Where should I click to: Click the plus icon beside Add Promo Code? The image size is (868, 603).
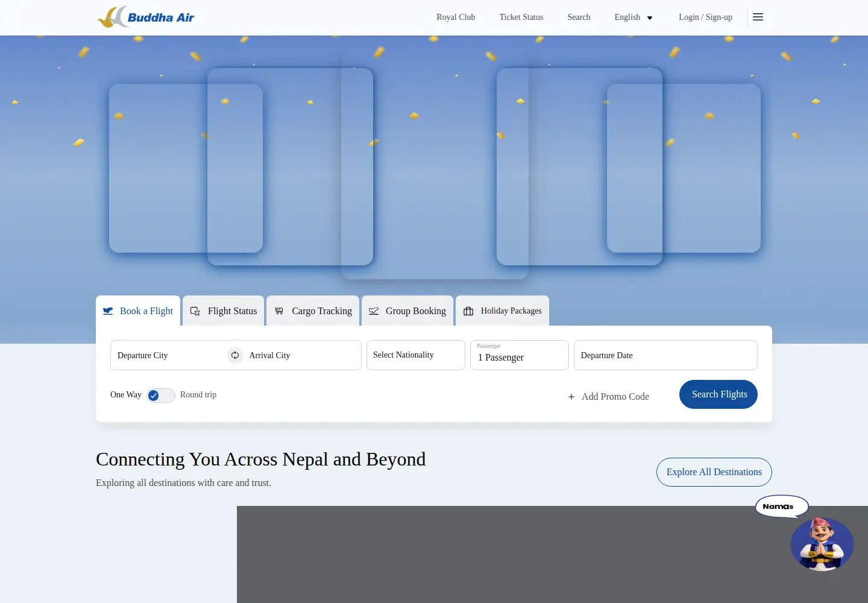[571, 397]
